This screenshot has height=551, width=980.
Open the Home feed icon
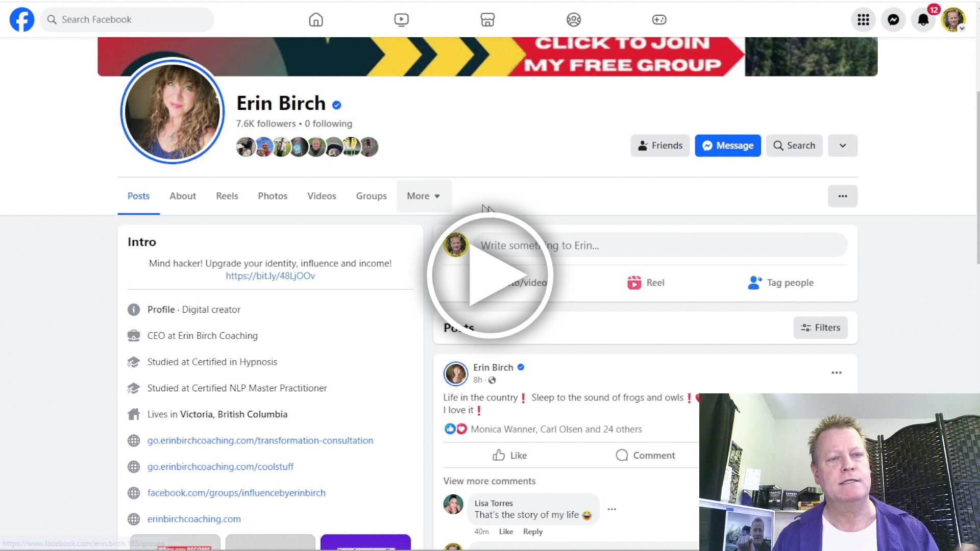[316, 19]
